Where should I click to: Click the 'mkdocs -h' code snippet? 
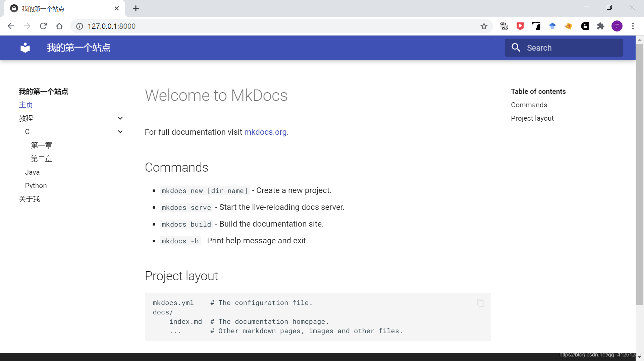click(x=180, y=241)
